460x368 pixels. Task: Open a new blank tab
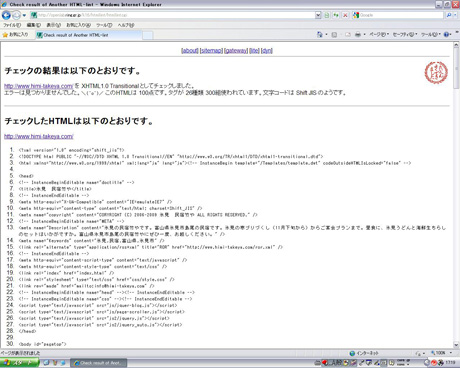click(x=148, y=35)
